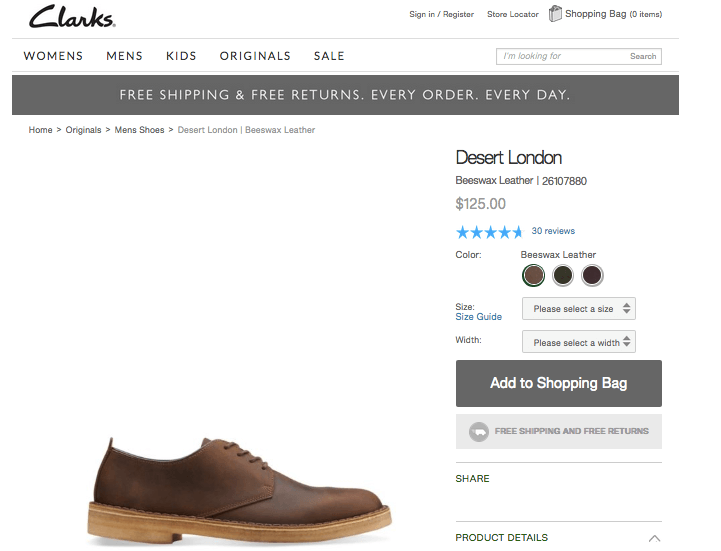Click Add to Shopping Bag button
Viewport: 721px width, 551px height.
click(558, 383)
